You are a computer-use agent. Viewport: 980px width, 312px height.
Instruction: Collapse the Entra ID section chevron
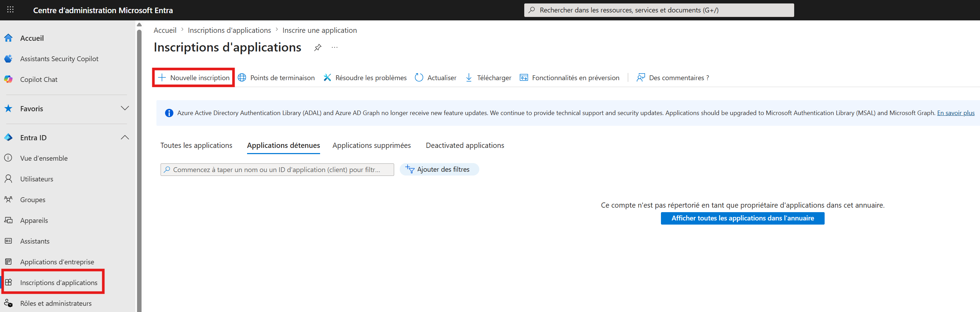[x=125, y=137]
